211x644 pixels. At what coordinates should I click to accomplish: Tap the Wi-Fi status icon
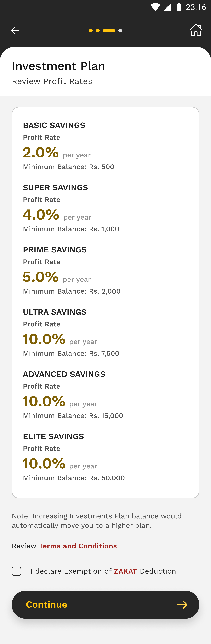click(x=155, y=7)
